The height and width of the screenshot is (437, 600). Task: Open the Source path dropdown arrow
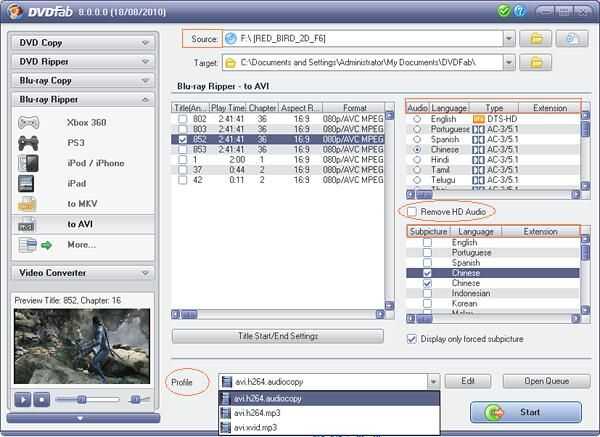point(509,39)
